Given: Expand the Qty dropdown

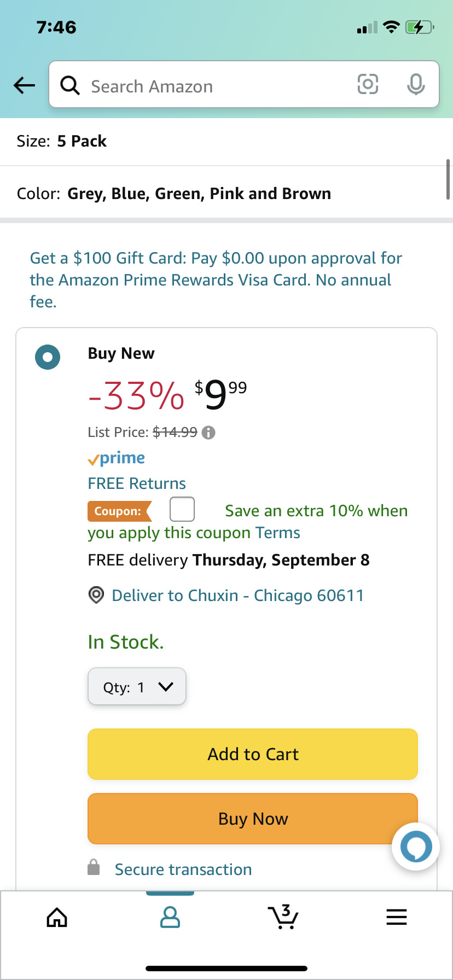Looking at the screenshot, I should coord(137,687).
